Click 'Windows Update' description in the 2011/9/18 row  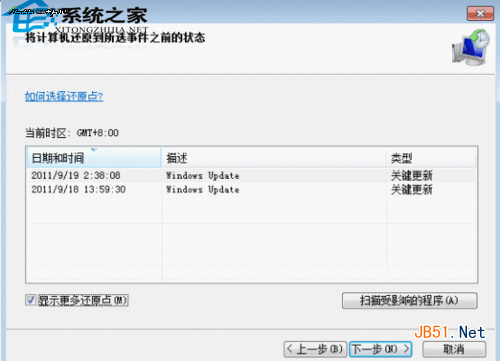[x=203, y=189]
